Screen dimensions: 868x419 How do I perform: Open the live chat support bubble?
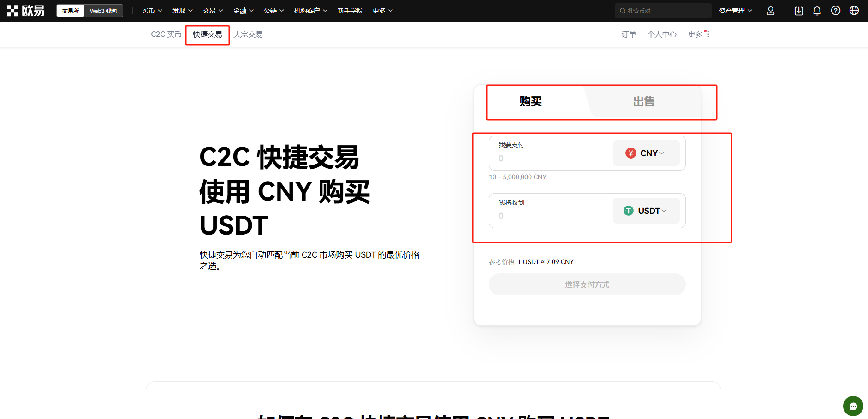point(853,406)
